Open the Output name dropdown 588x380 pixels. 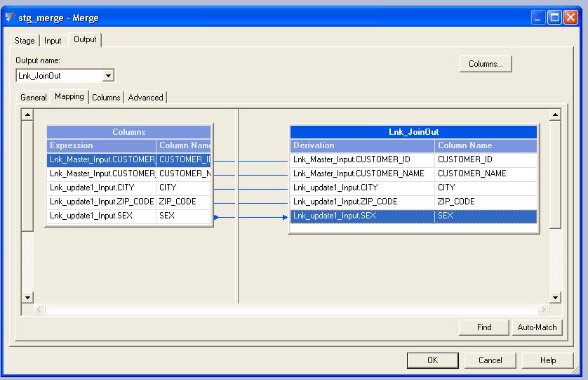(x=108, y=75)
